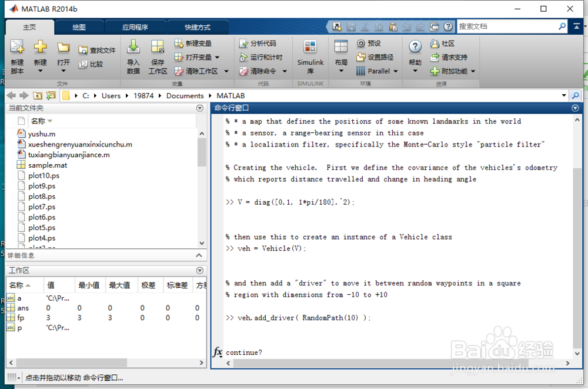Expand the 详细信息 details panel
588x389 pixels.
click(x=199, y=255)
